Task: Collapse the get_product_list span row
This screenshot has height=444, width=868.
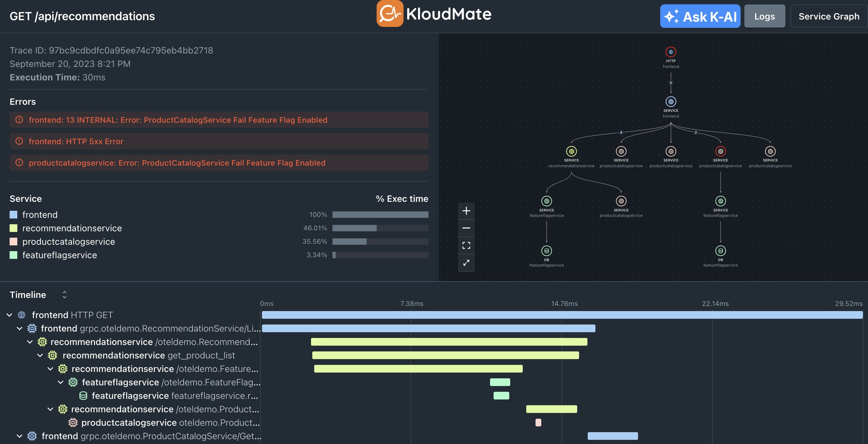Action: click(39, 355)
